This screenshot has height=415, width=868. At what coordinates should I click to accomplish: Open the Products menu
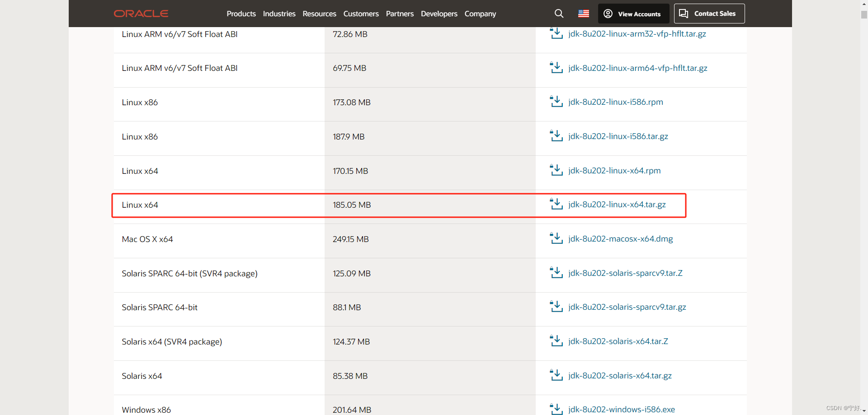tap(241, 14)
